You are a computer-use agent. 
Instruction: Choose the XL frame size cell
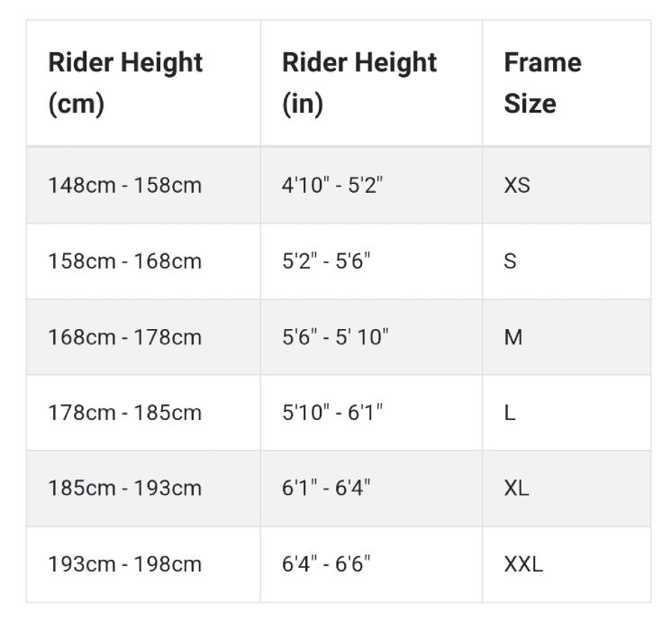click(516, 489)
